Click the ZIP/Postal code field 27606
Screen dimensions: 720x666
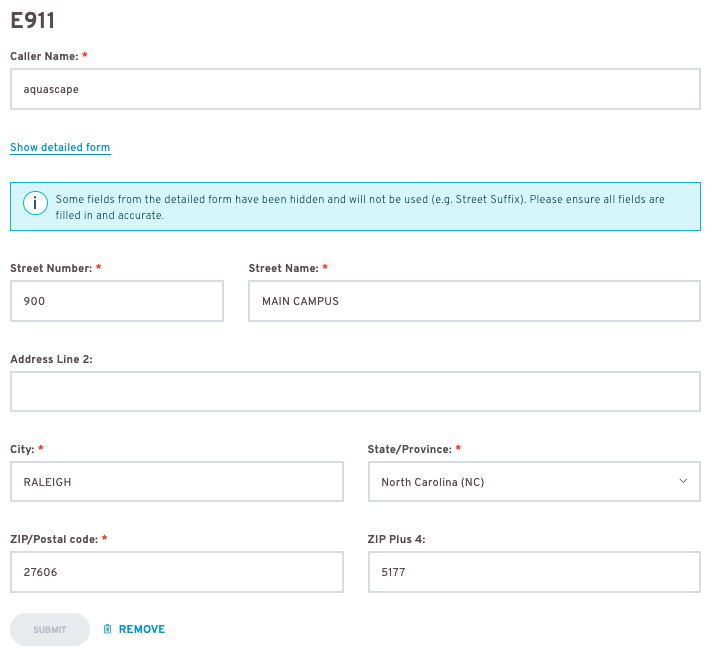177,572
